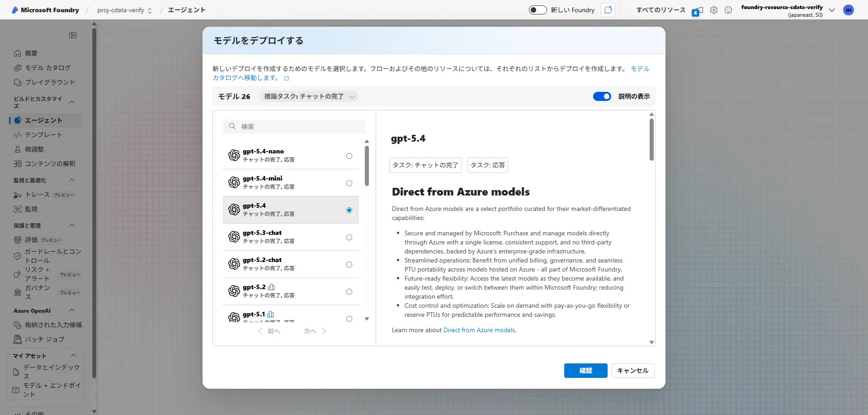Click the description panel scrollbar thumb

(x=651, y=139)
